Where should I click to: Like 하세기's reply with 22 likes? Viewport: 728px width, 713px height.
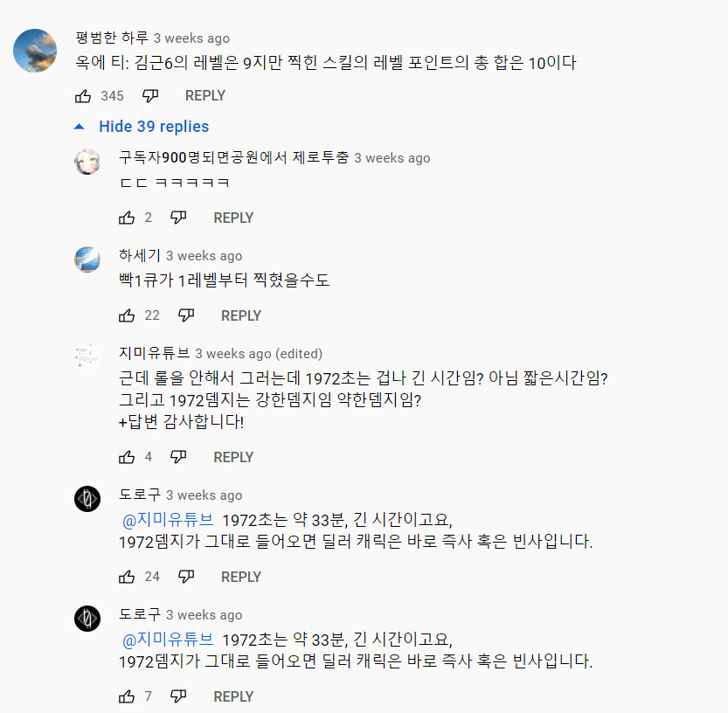click(x=127, y=315)
